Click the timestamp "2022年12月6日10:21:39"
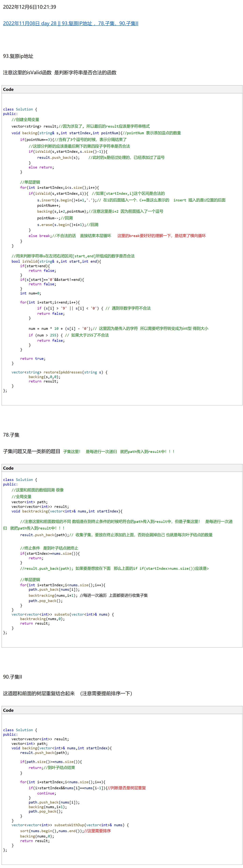Screen dimensions: 243x868 tap(30, 7)
